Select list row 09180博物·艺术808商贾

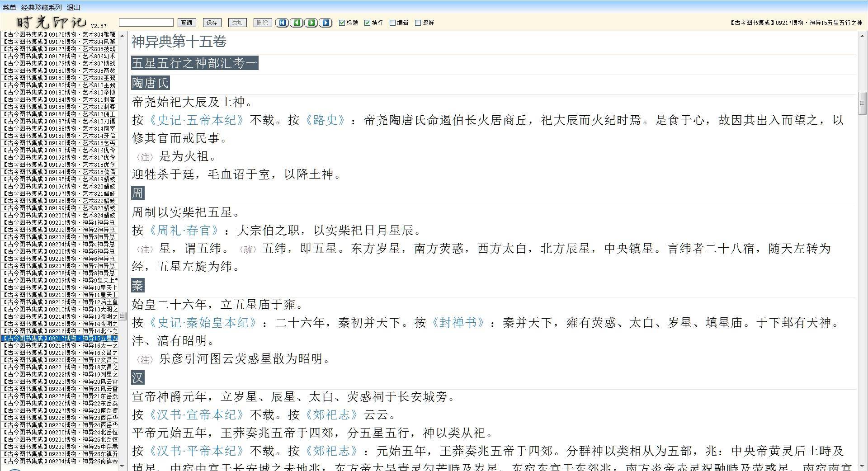click(59, 71)
